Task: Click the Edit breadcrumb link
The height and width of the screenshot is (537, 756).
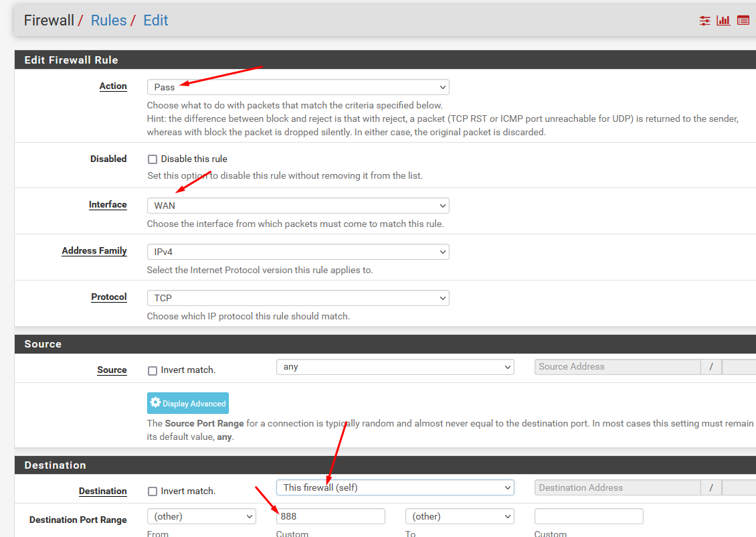Action: pos(156,20)
